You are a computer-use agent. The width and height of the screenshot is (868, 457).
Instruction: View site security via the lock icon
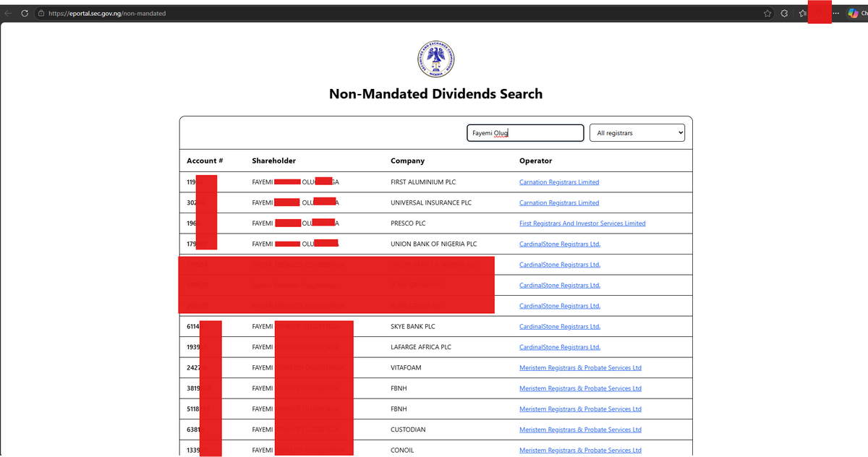(x=41, y=13)
